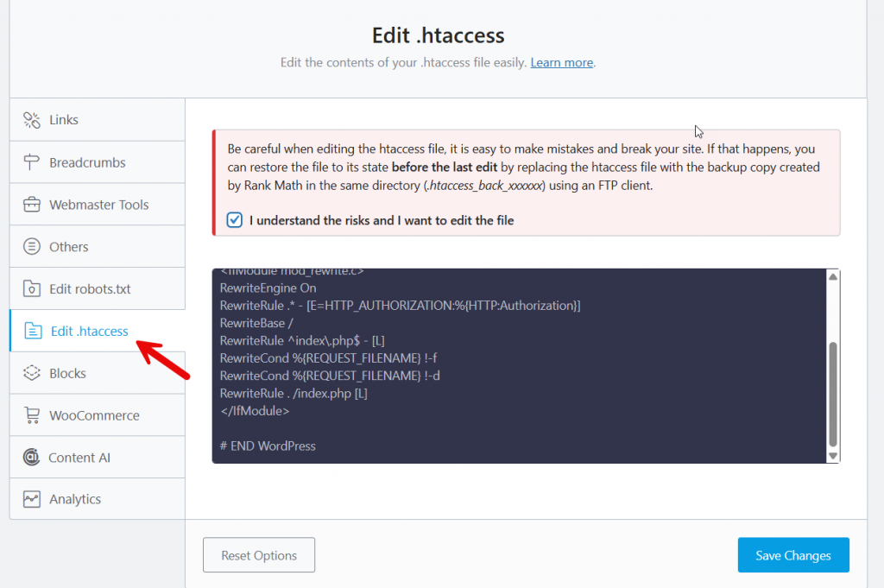884x588 pixels.
Task: Click the Edit .htaccess document icon
Action: click(x=33, y=331)
